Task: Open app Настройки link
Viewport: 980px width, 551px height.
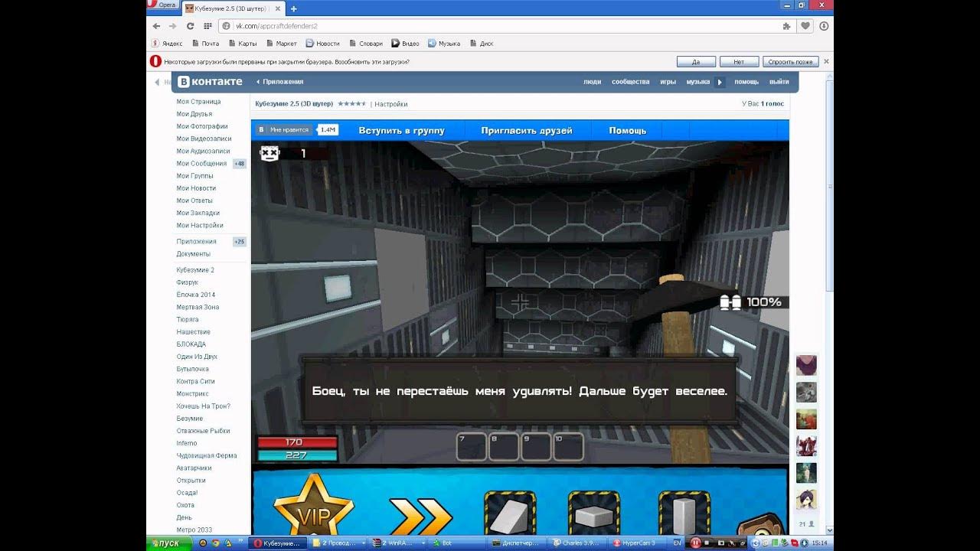Action: click(x=390, y=104)
